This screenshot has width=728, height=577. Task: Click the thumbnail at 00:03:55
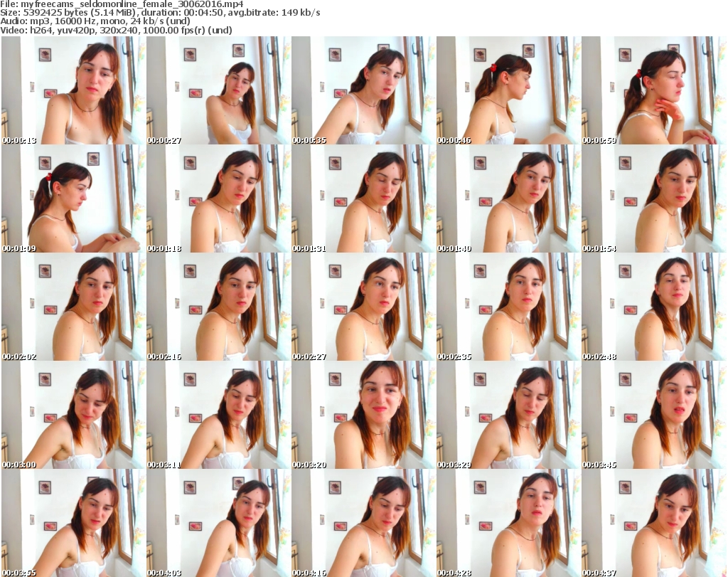tap(73, 524)
